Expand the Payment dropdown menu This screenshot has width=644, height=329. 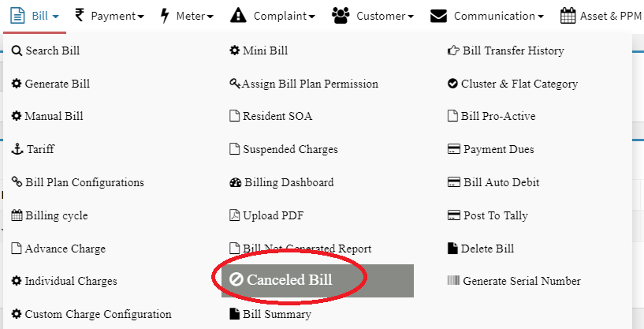109,15
